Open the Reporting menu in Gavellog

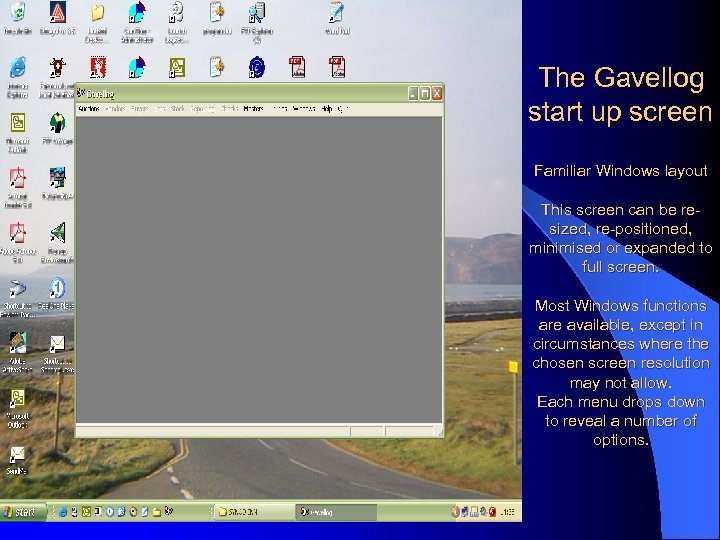click(x=202, y=109)
